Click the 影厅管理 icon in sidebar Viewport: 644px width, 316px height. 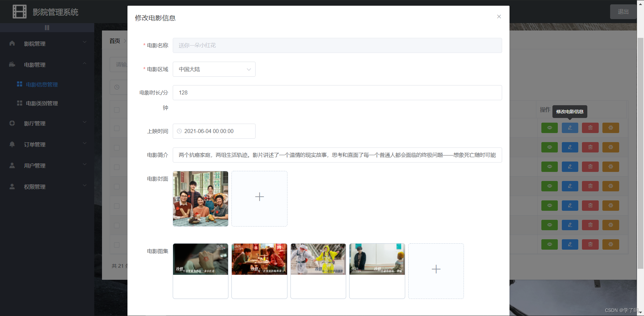(x=12, y=123)
